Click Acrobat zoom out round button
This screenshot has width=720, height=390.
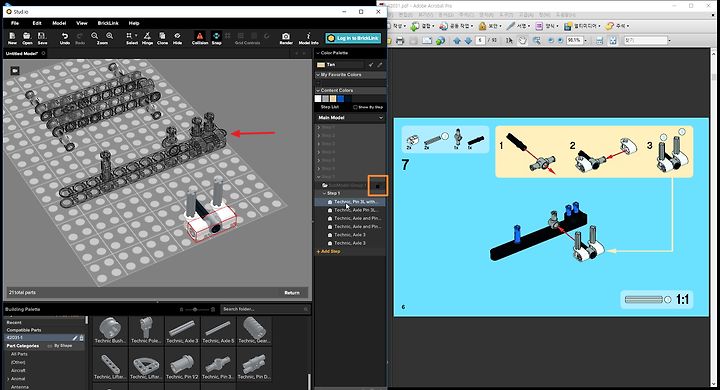click(x=551, y=40)
